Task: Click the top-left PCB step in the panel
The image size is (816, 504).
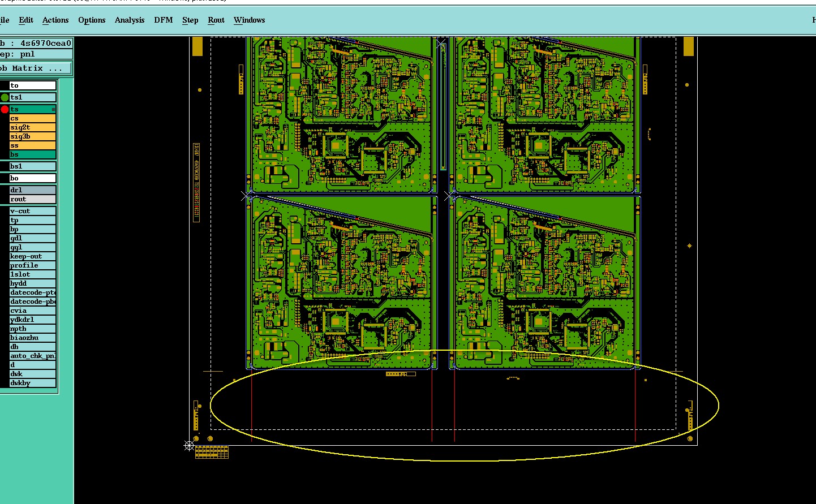Action: pos(342,115)
